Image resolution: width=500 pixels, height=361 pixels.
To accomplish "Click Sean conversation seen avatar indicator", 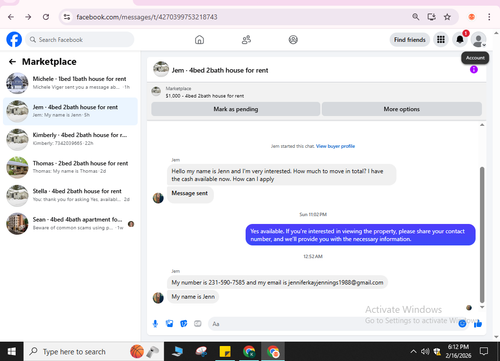I will click(x=131, y=224).
